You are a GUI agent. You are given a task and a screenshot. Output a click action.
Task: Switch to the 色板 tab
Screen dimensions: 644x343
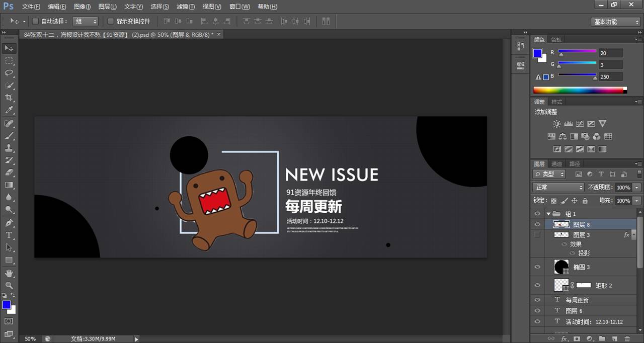point(556,40)
